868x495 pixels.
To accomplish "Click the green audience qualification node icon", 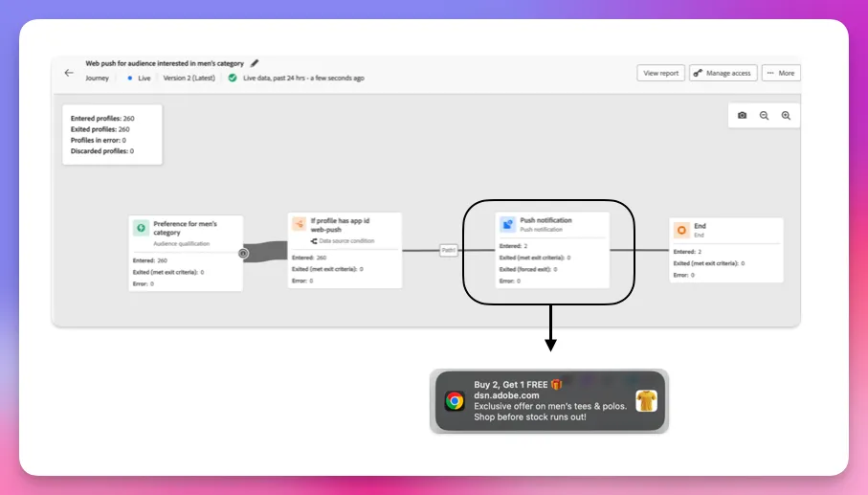I will click(142, 228).
